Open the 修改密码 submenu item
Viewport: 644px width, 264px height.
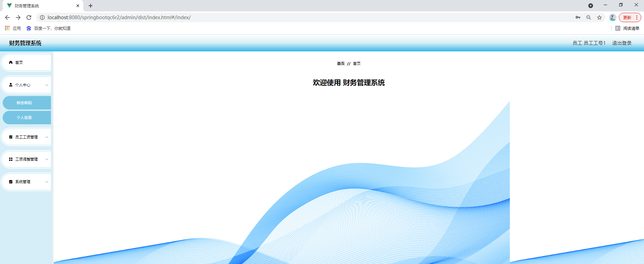(x=24, y=103)
